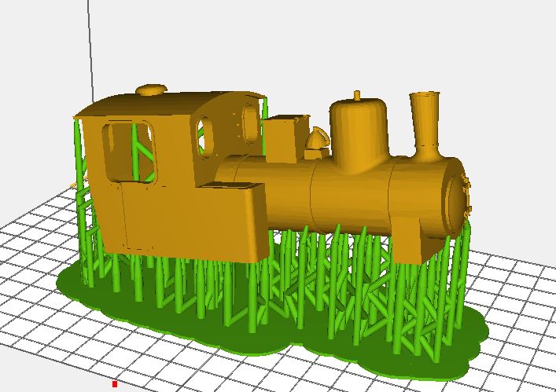Click the large square cab side window
This screenshot has width=556, height=392.
coord(131,150)
